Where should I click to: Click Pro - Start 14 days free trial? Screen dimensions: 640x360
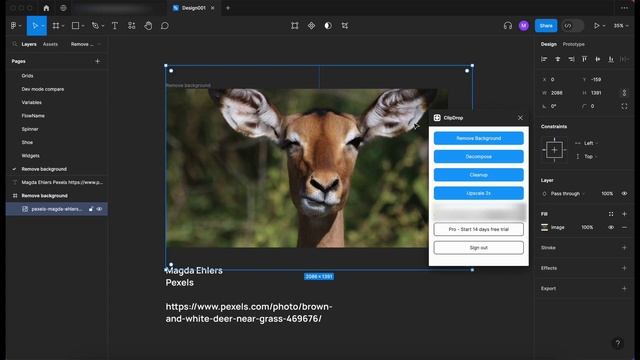click(x=478, y=229)
